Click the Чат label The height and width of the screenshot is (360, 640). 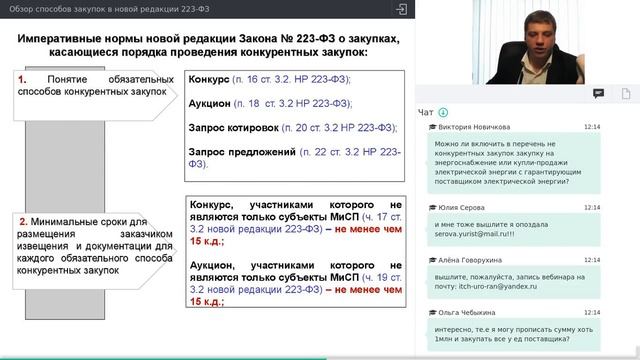coord(425,112)
